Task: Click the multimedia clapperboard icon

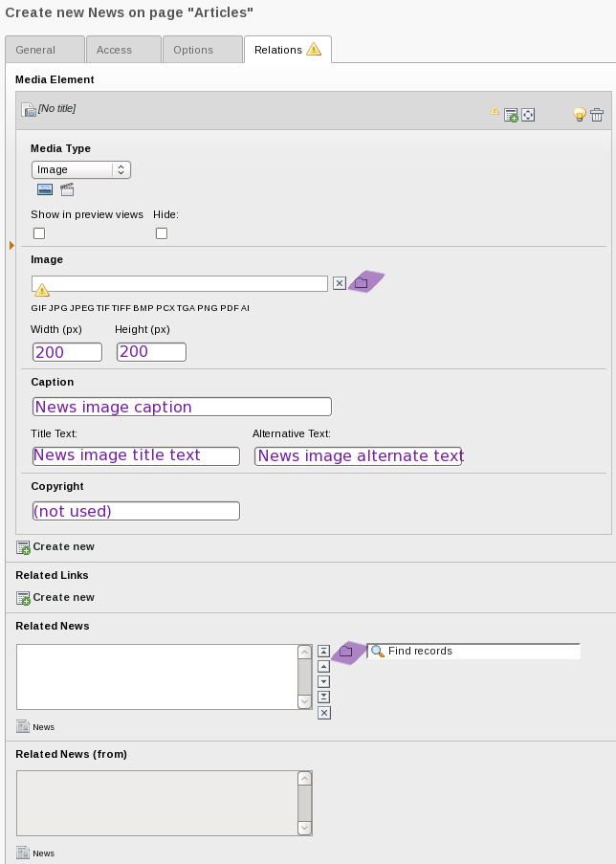Action: tap(67, 189)
